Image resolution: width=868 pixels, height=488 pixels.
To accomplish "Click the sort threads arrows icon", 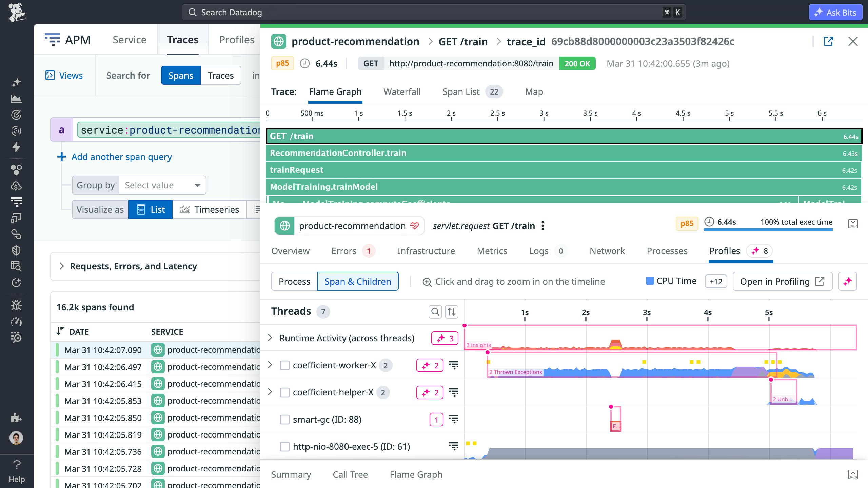I will coord(452,311).
